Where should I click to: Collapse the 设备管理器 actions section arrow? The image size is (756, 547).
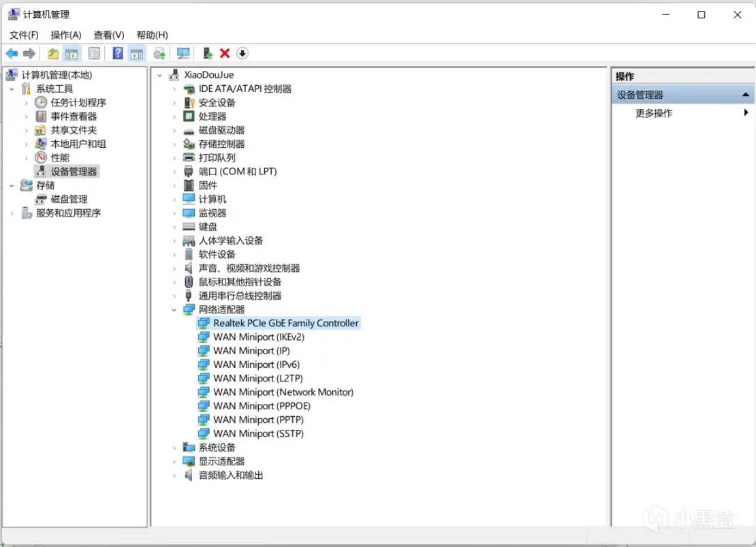pos(746,94)
